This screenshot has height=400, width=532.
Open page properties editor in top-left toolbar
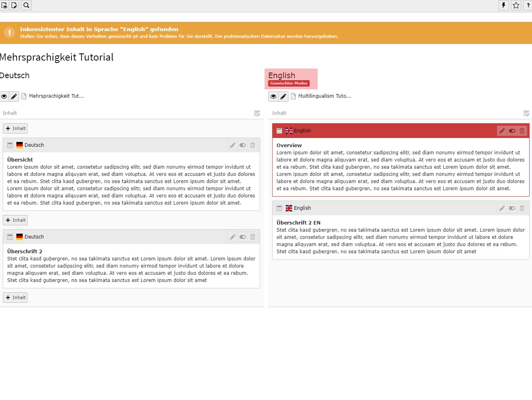14,6
